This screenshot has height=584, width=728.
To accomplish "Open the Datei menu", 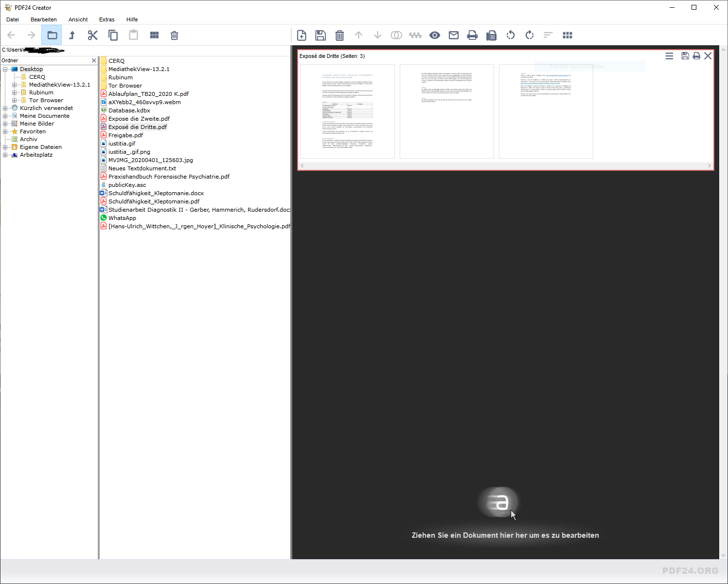I will point(13,19).
